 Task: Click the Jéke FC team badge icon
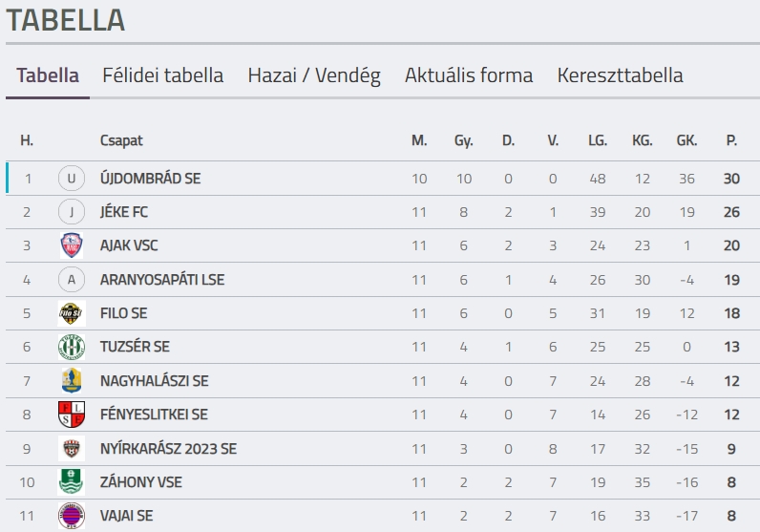pos(72,212)
